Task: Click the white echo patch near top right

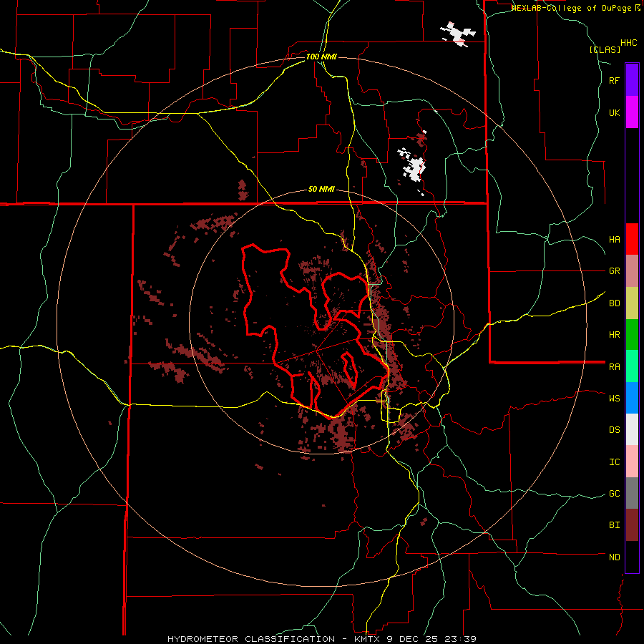Action: [x=457, y=33]
